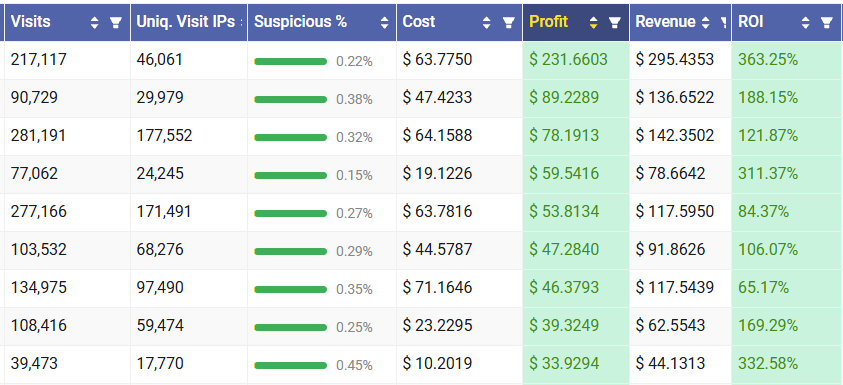This screenshot has height=385, width=843.
Task: Select cost value $ 63.7750
Action: [438, 59]
